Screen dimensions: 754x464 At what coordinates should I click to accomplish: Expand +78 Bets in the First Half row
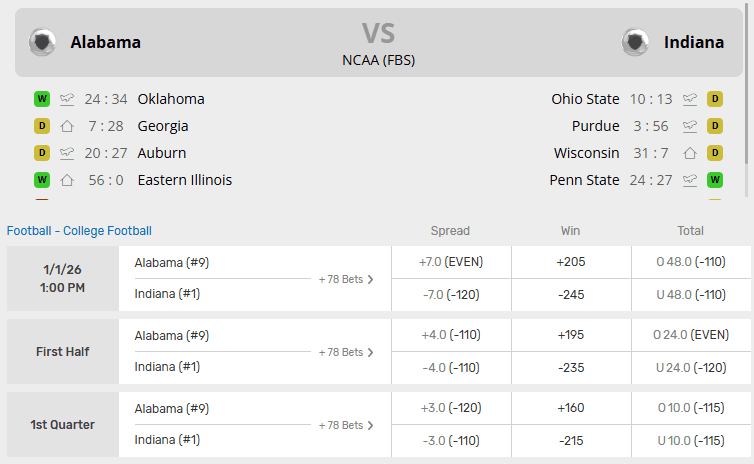pos(346,352)
